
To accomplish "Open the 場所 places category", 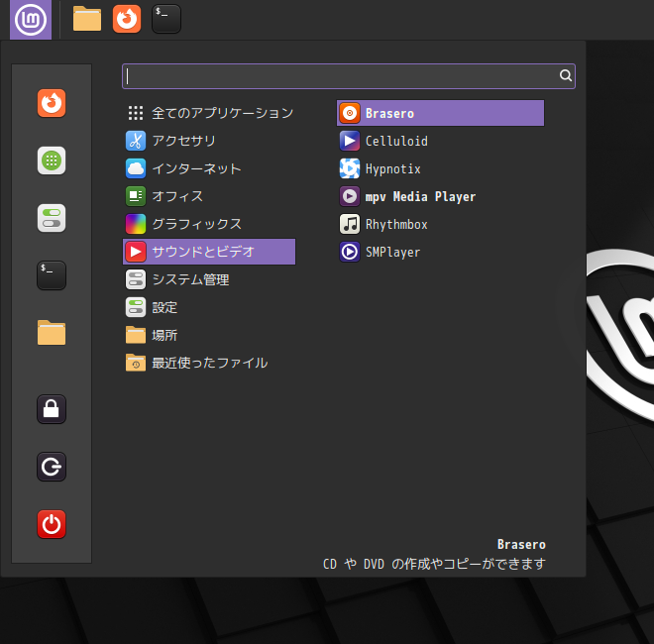I will [x=210, y=335].
